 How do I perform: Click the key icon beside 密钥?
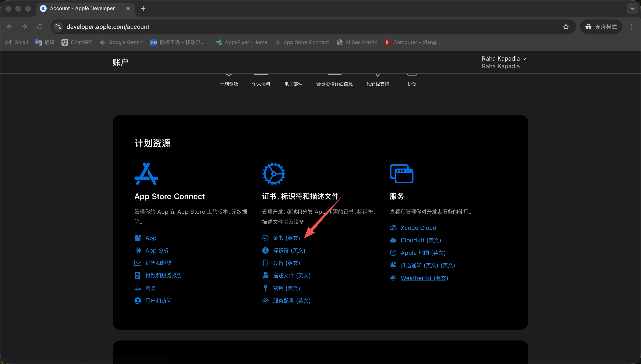click(x=265, y=288)
